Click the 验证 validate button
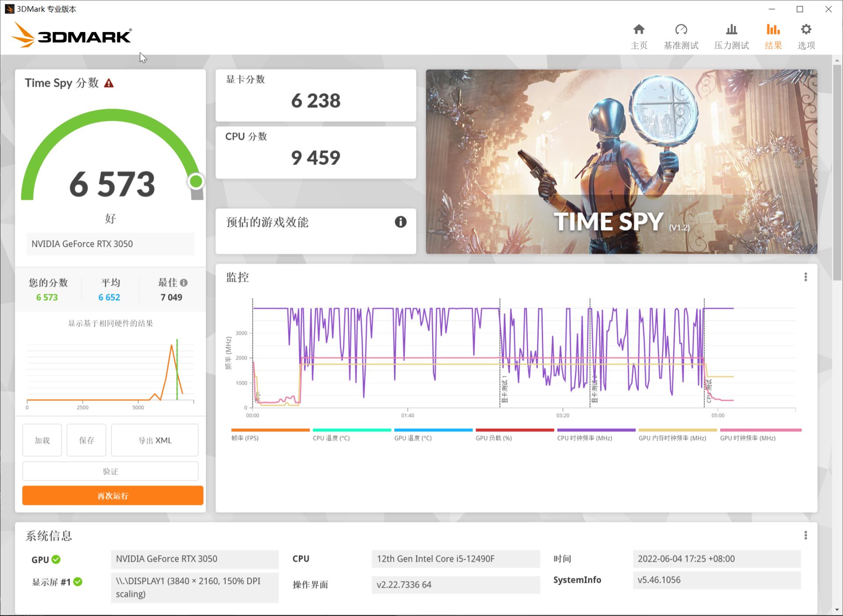 coord(110,472)
